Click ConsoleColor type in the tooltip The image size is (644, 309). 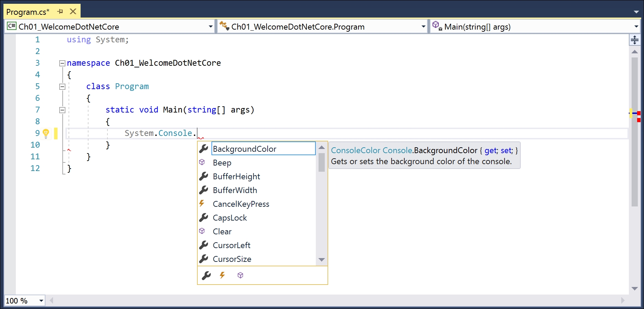point(355,150)
